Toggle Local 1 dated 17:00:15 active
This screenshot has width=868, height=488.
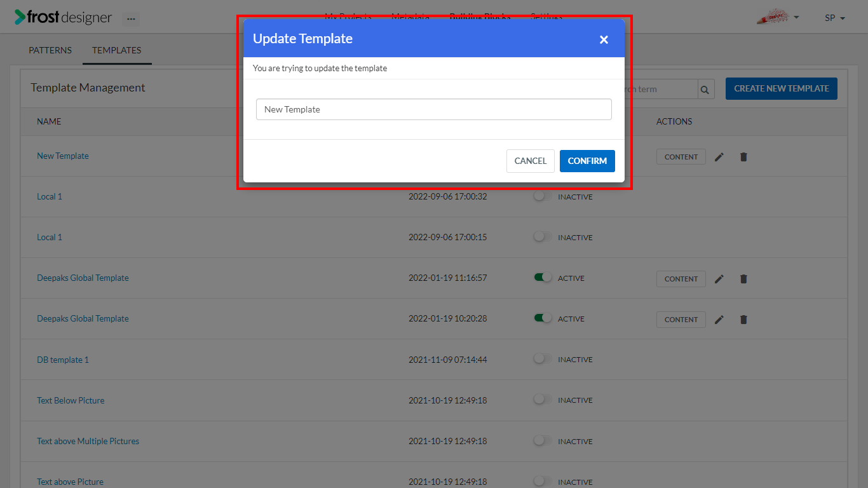(x=543, y=237)
